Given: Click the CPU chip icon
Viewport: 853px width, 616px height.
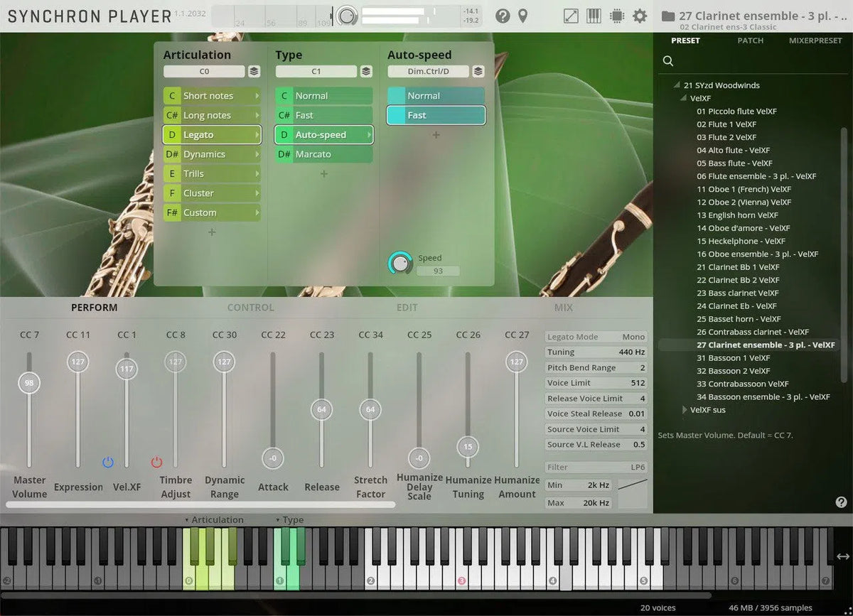Looking at the screenshot, I should (x=616, y=16).
